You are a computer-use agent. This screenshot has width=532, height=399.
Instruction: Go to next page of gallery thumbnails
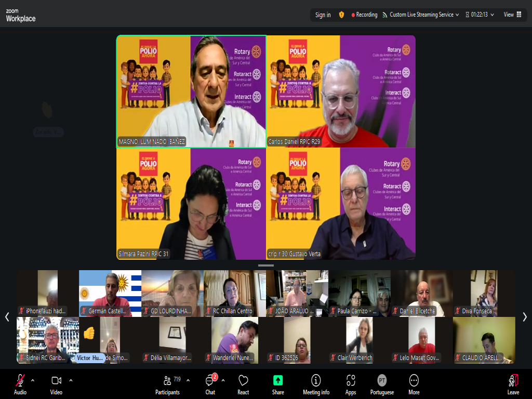(x=525, y=317)
